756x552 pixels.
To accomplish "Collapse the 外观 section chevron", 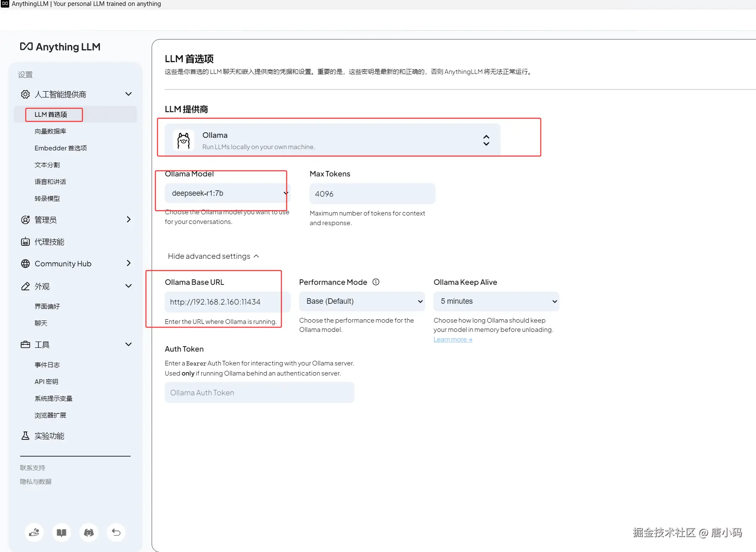I will click(129, 286).
